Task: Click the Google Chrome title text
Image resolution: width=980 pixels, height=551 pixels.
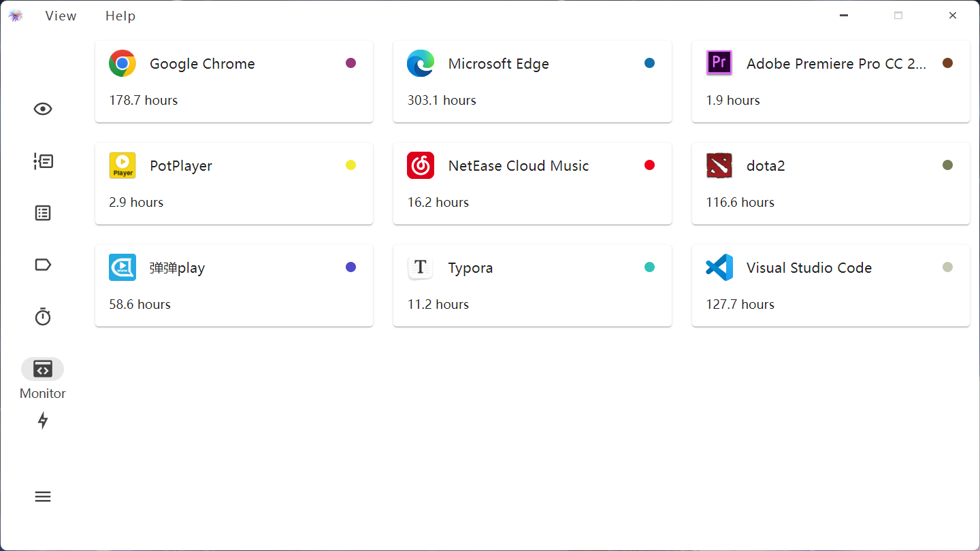Action: coord(202,64)
